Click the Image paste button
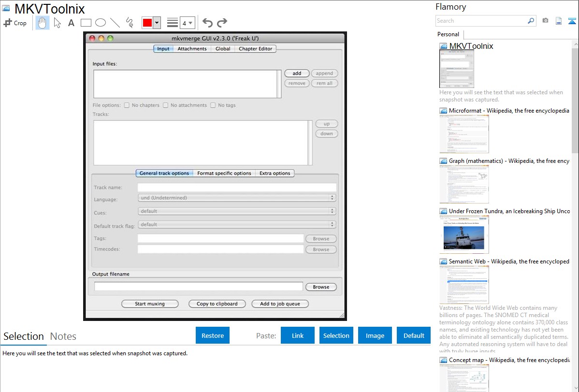 (x=375, y=335)
